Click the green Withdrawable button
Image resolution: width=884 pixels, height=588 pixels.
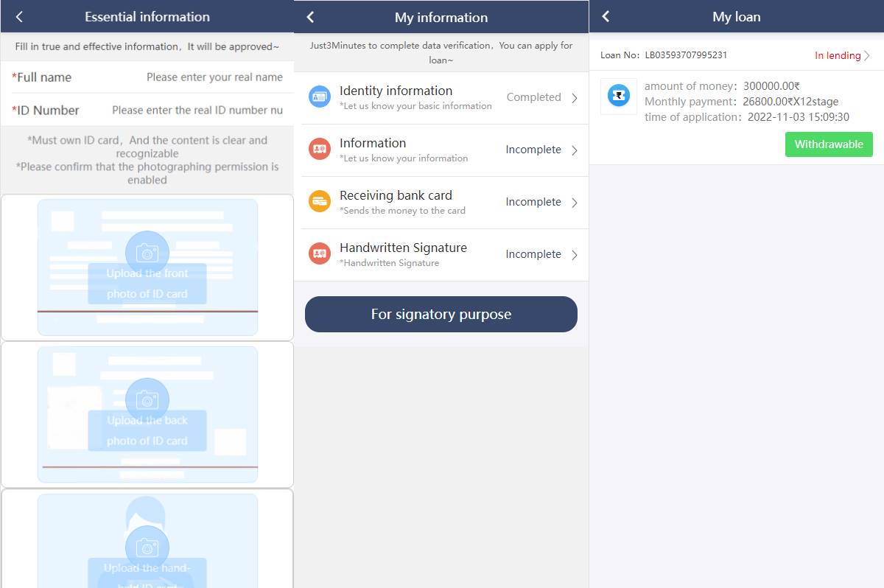pyautogui.click(x=829, y=144)
